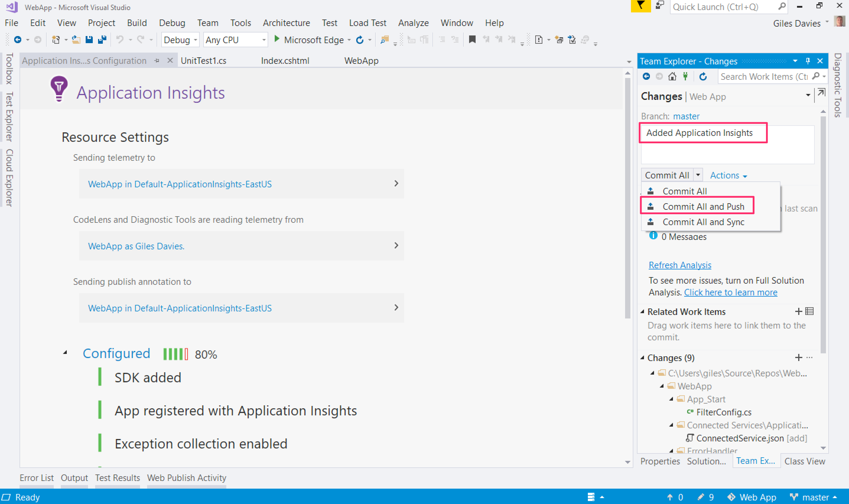Click the Manage Connections plug icon
The image size is (849, 504).
[685, 77]
